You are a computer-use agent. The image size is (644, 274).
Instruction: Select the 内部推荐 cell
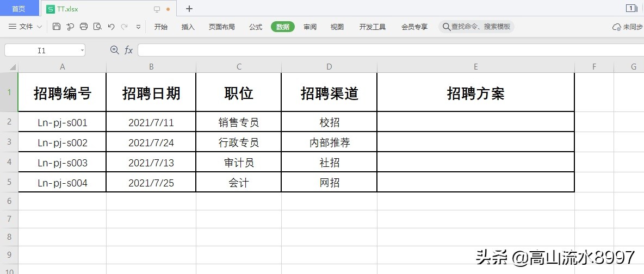[x=329, y=142]
